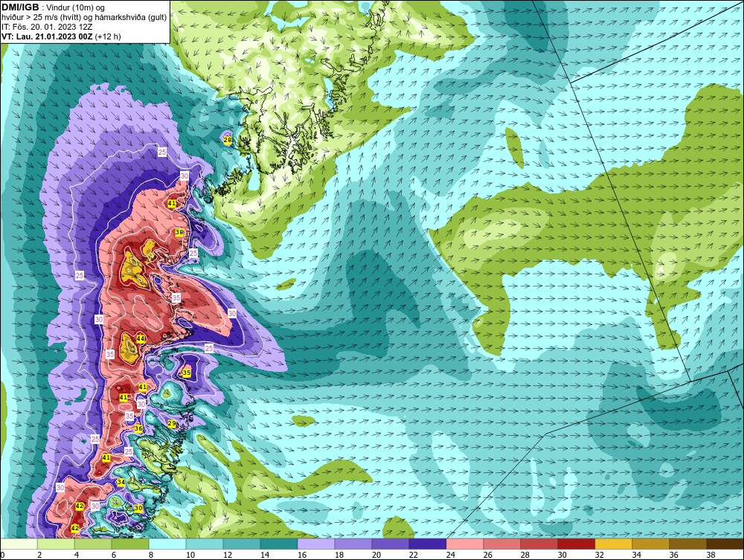
Task: Click the 24–26 m/s light pink legend swatch
Action: (x=465, y=544)
